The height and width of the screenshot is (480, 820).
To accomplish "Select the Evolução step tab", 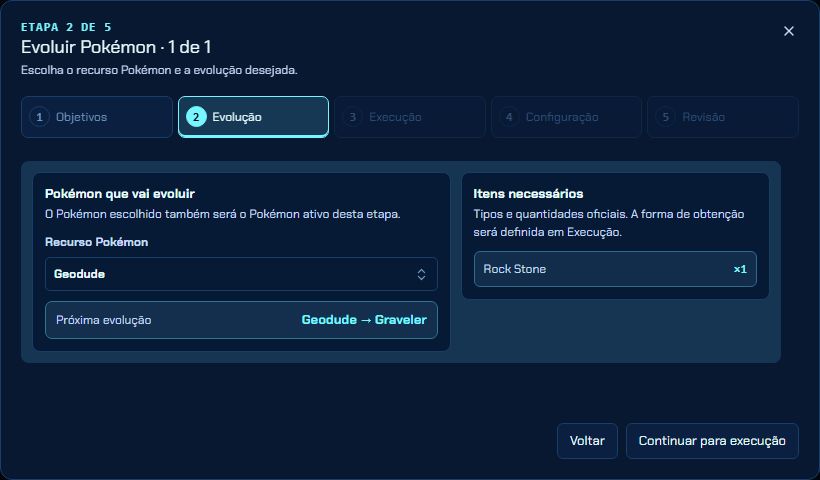I will (x=253, y=117).
